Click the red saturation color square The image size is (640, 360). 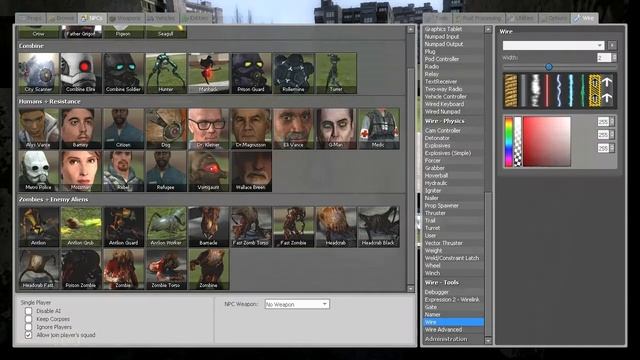pyautogui.click(x=547, y=142)
